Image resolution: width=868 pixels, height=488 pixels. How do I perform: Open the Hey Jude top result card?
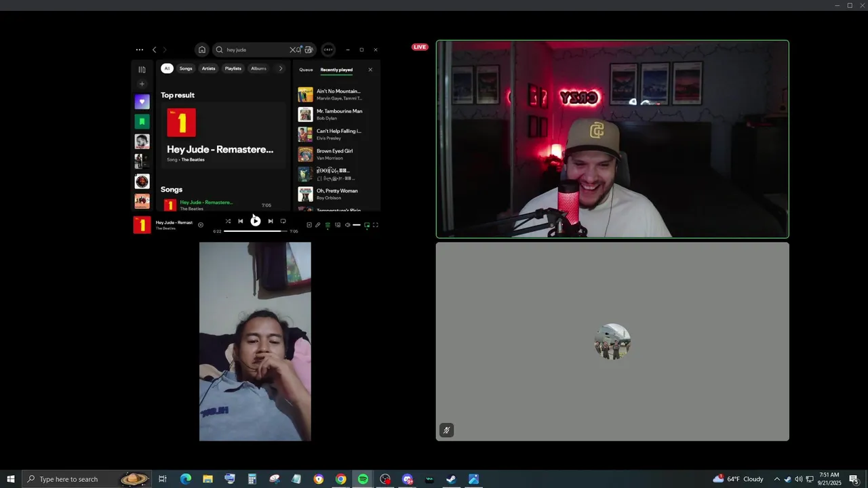click(x=222, y=135)
